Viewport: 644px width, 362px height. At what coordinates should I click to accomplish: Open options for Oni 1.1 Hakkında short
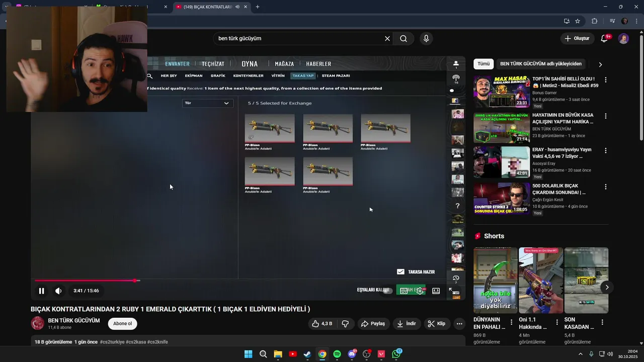point(557,322)
